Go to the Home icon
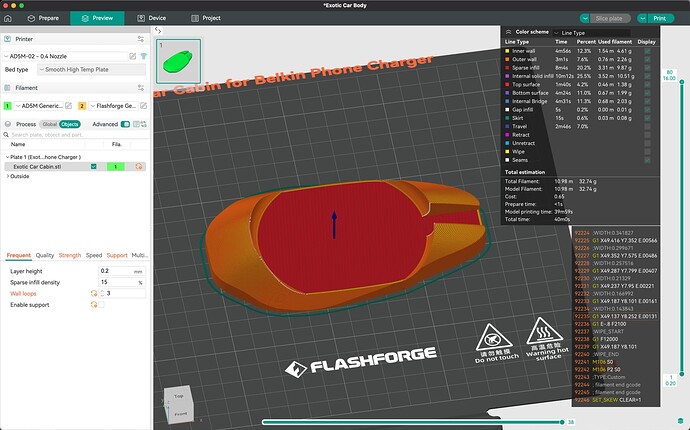Image resolution: width=690 pixels, height=430 pixels. [7, 18]
